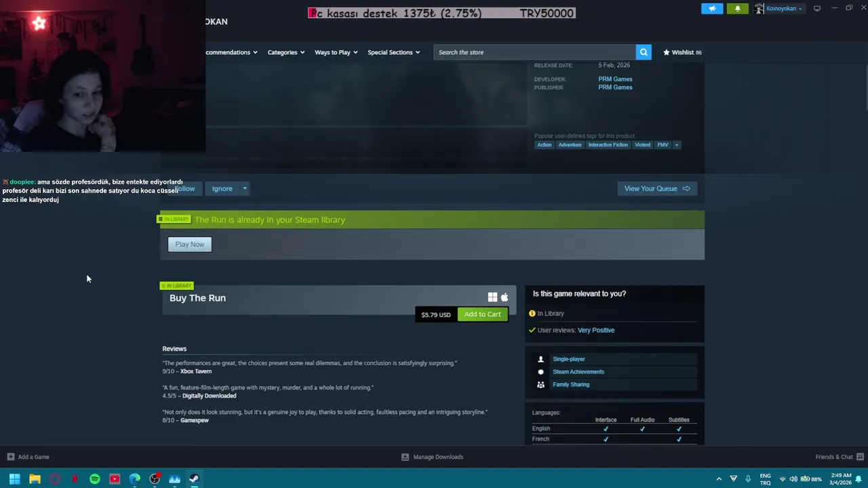Click the Gamespew review source
The height and width of the screenshot is (488, 868).
coord(195,420)
